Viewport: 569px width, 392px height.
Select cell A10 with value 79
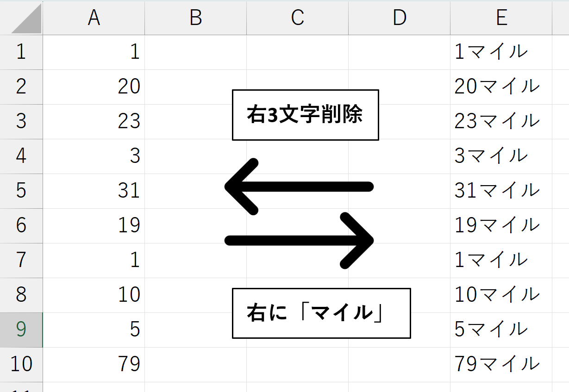[94, 364]
